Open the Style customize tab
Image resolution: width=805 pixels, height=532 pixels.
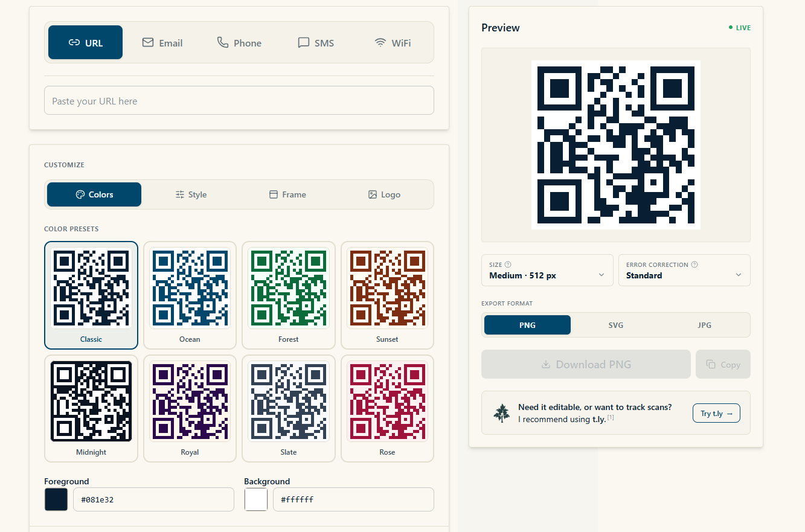tap(191, 194)
